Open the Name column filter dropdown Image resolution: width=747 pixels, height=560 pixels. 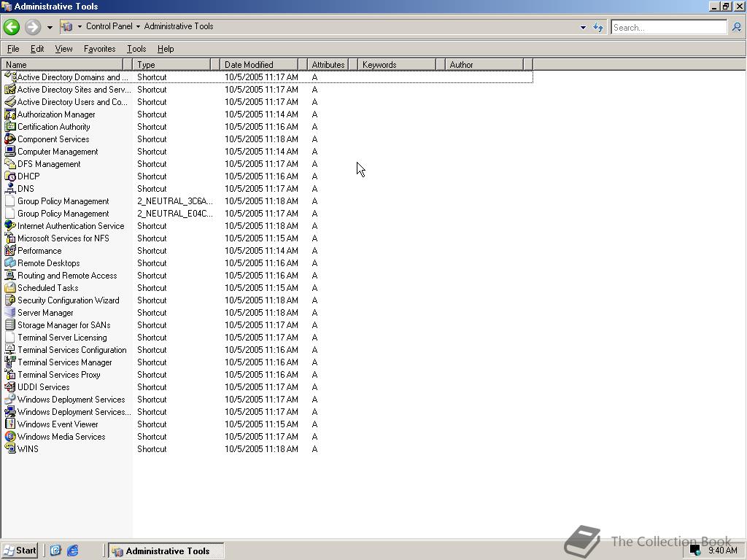tap(128, 64)
